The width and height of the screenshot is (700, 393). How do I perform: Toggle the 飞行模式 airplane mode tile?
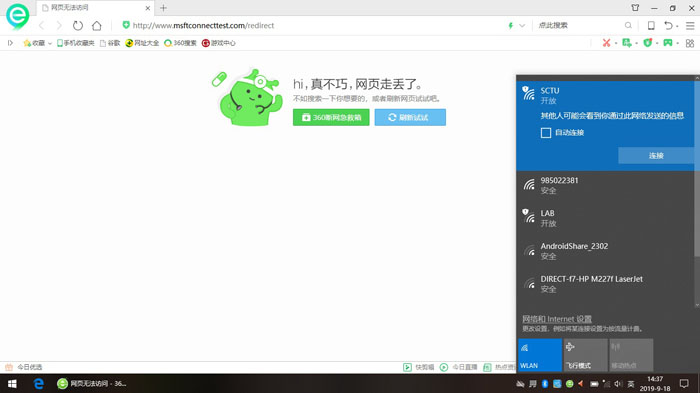coord(586,355)
